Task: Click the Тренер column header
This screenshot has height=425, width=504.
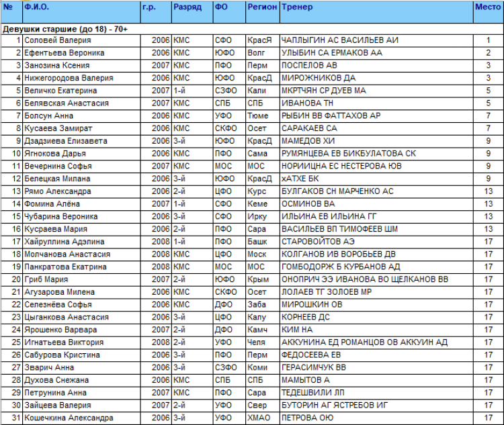Action: 296,7
